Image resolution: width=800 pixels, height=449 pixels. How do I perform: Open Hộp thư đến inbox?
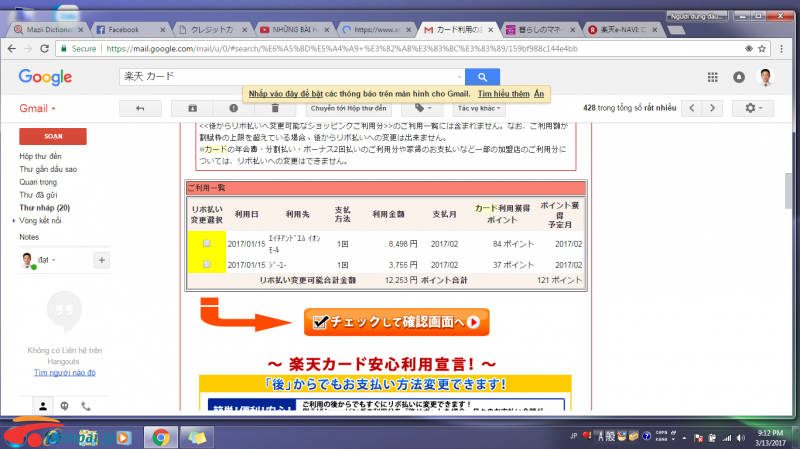pyautogui.click(x=40, y=156)
